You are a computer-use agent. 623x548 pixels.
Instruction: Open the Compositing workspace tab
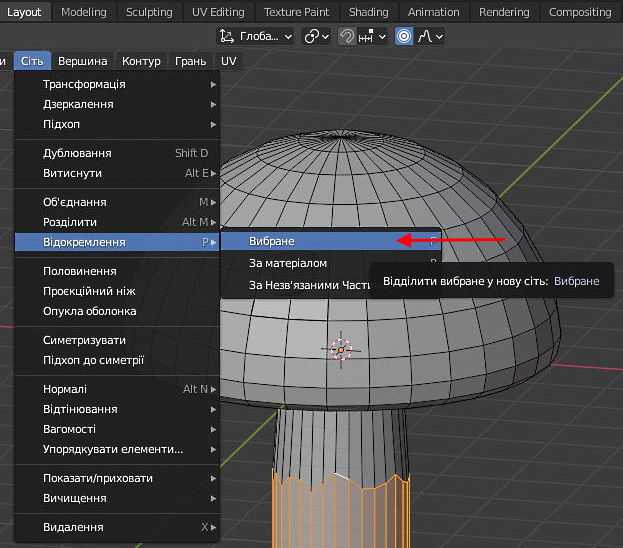point(580,12)
